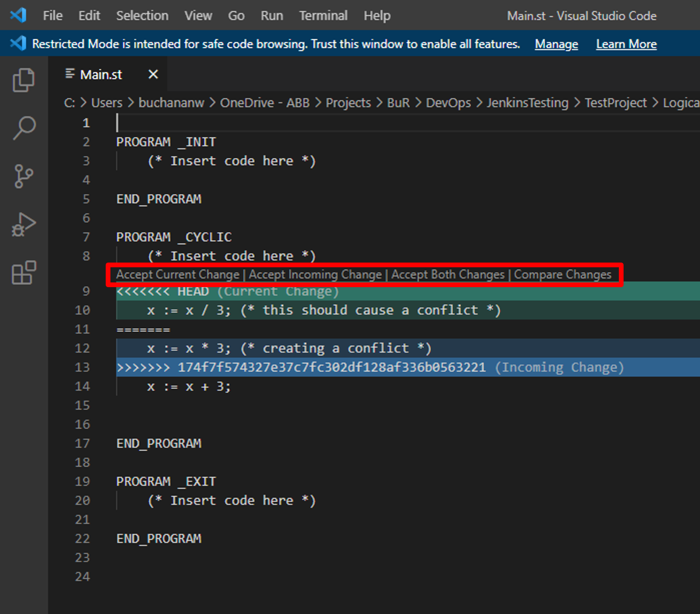700x614 pixels.
Task: Click the C: breadcrumb segment
Action: click(x=69, y=103)
